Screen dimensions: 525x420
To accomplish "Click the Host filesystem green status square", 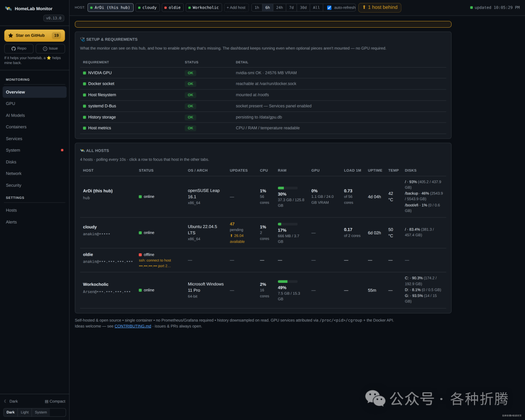I will point(85,95).
